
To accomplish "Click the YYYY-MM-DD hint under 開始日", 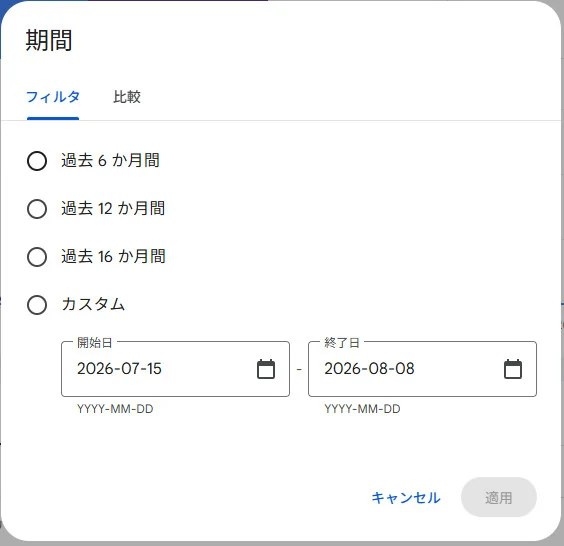I will pos(115,409).
